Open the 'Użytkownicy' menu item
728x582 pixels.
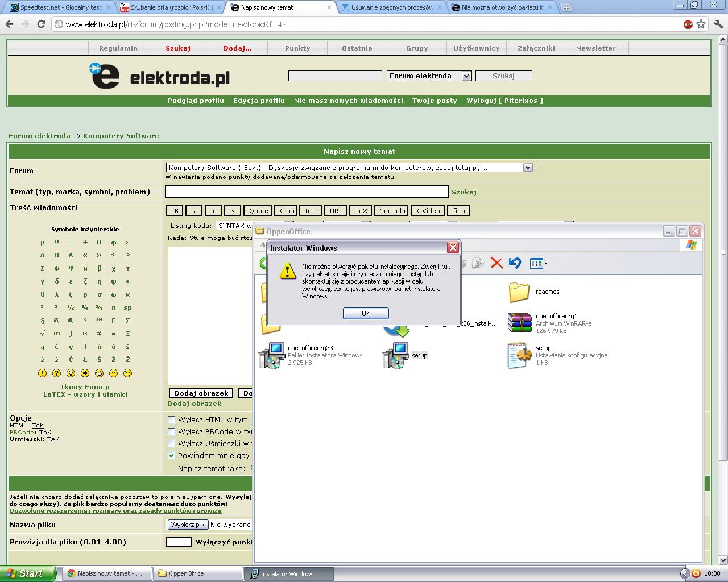click(x=477, y=48)
